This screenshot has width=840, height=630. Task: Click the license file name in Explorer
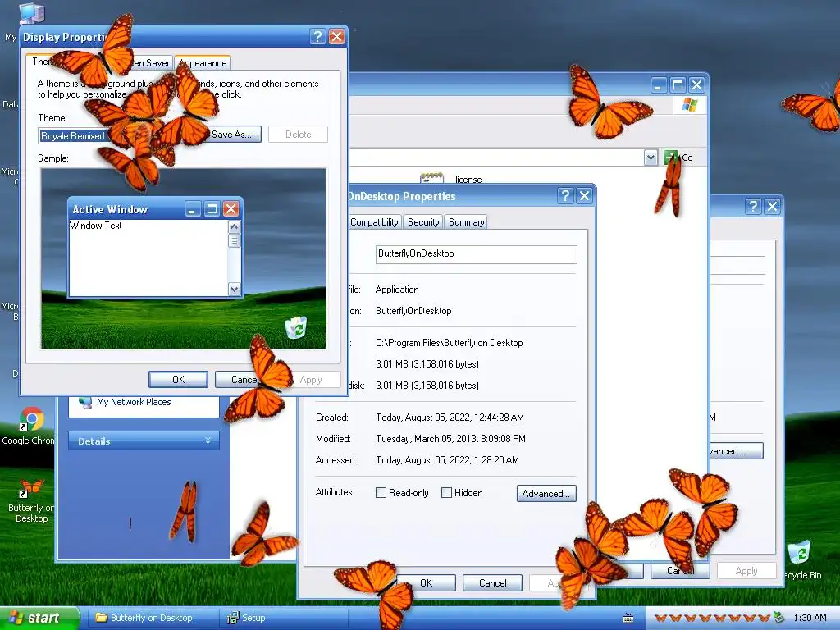468,180
